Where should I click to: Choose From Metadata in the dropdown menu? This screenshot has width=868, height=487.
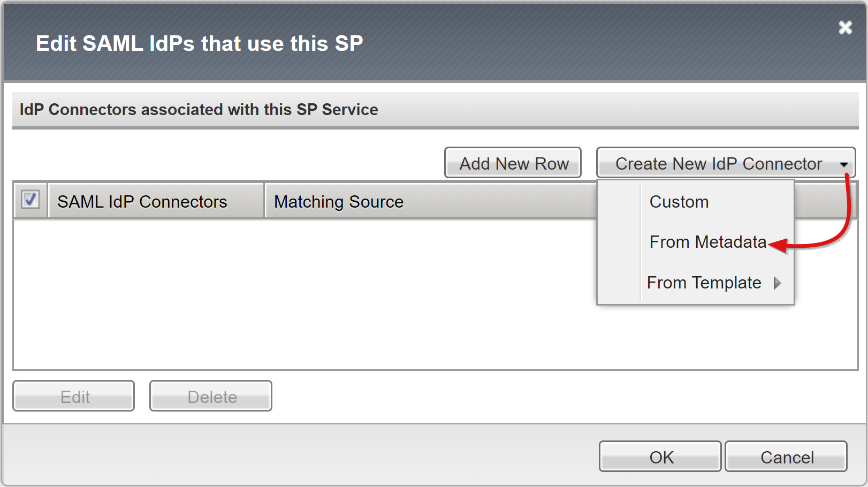(x=707, y=242)
